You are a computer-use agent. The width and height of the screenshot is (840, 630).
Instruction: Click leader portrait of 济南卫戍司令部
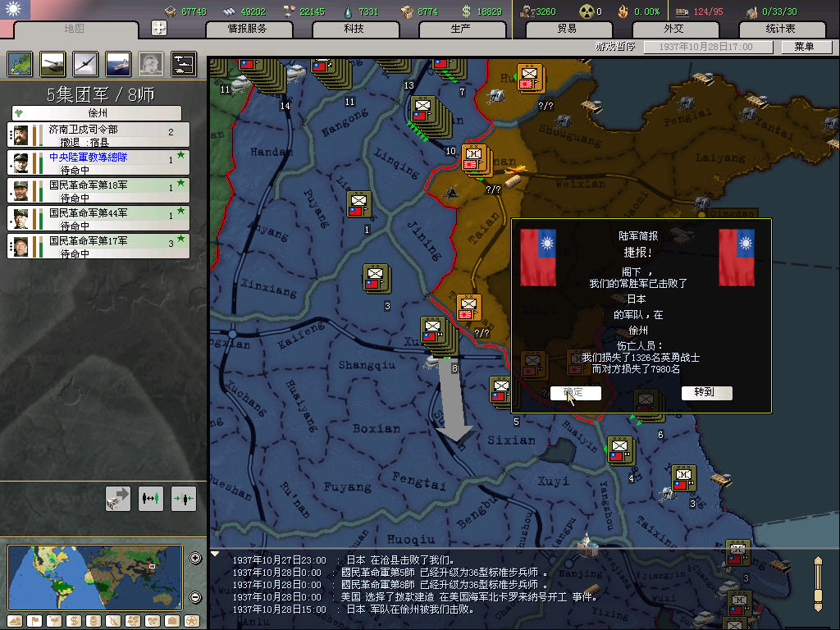[21, 135]
